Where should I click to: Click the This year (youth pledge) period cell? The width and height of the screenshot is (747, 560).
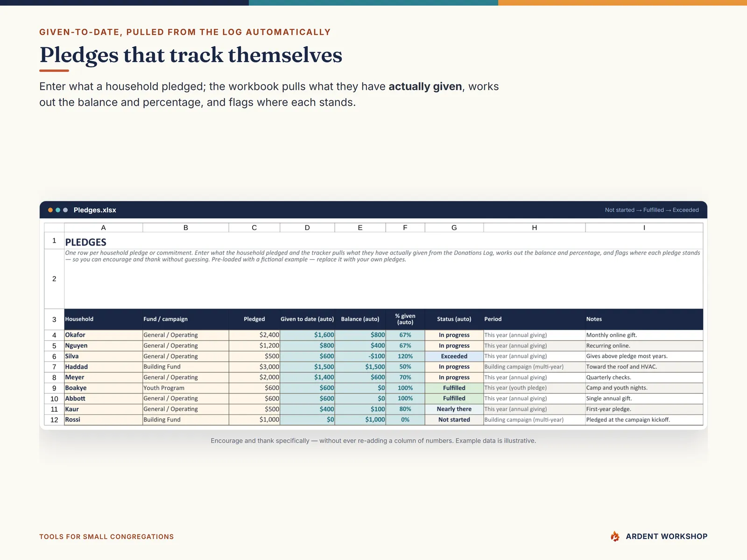pyautogui.click(x=535, y=388)
